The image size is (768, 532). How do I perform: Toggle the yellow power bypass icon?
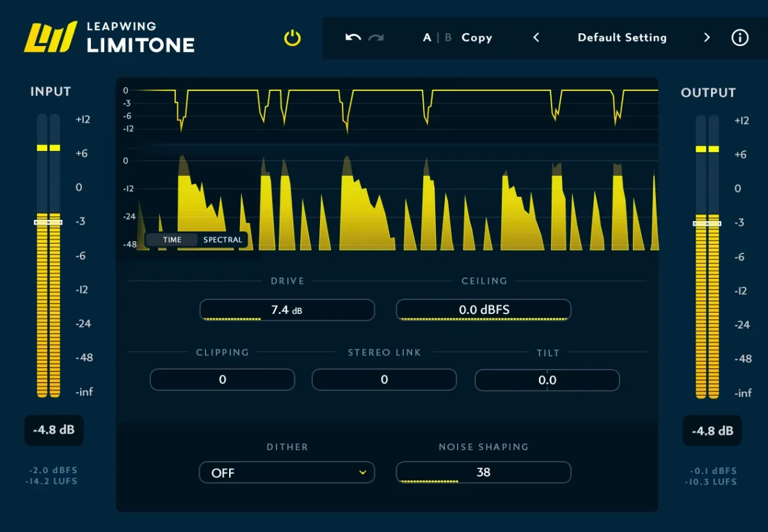[292, 38]
